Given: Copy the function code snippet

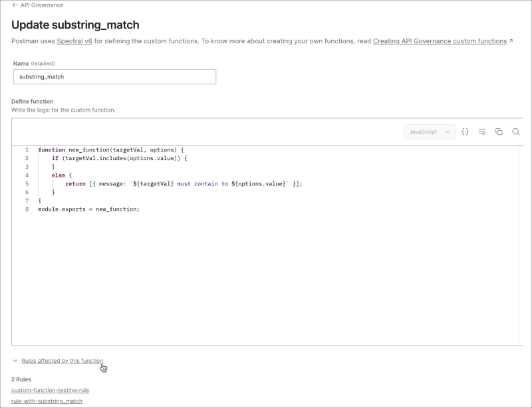Looking at the screenshot, I should coord(499,132).
